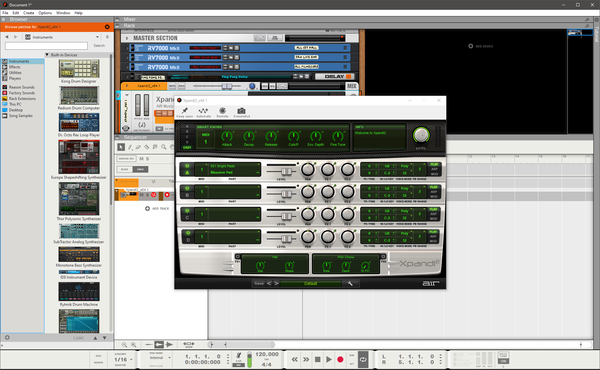Collapse the Built-in Devices list
This screenshot has width=600, height=370.
tap(47, 55)
